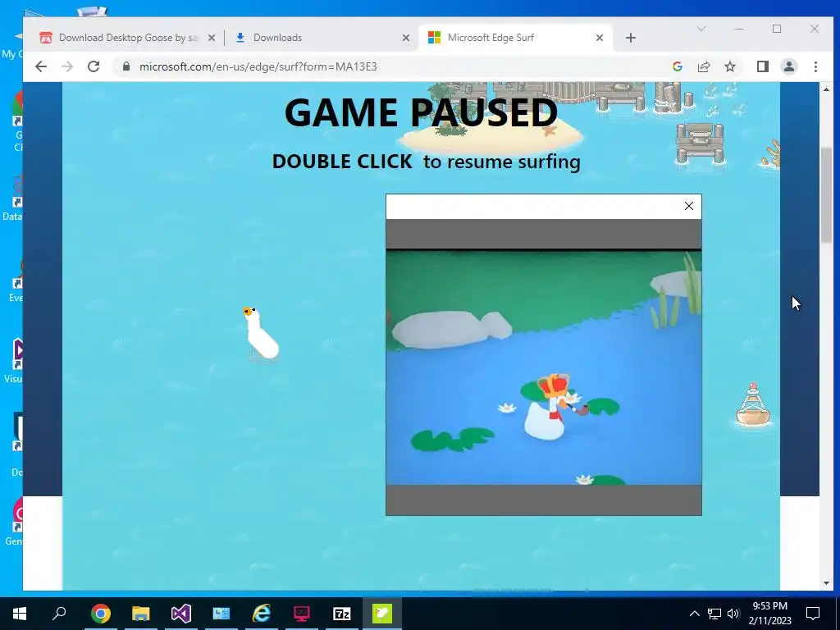Open the notification center icon
840x630 pixels.
[813, 614]
